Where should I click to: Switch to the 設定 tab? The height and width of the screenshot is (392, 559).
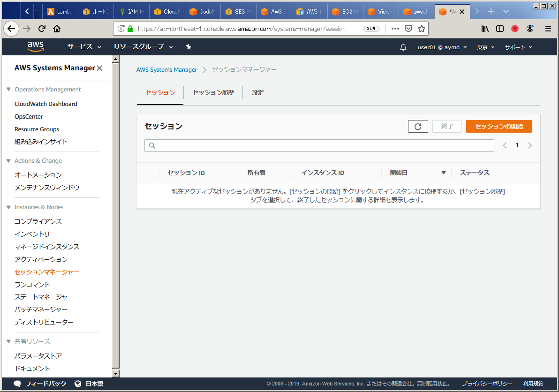[258, 93]
